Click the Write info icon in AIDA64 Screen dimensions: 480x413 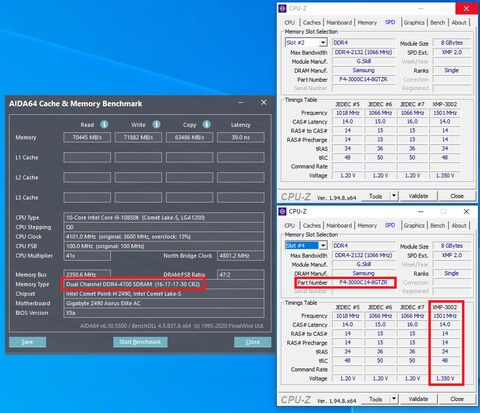(x=156, y=124)
